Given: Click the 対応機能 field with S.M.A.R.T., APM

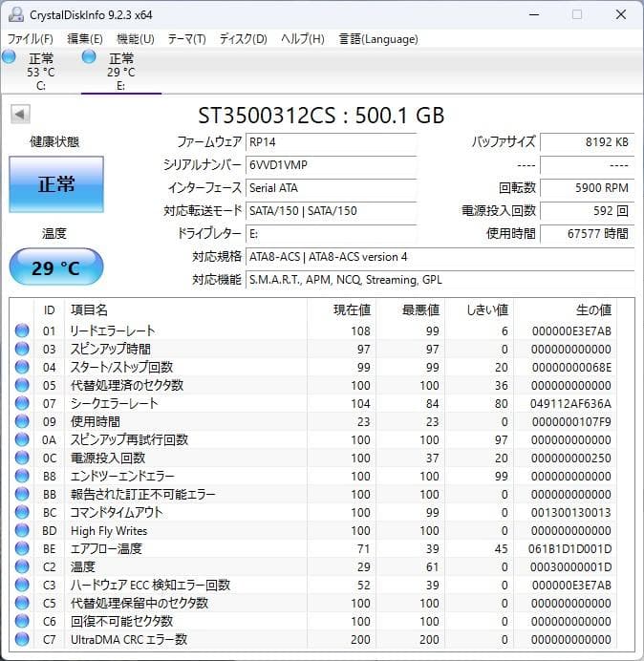Looking at the screenshot, I should click(x=440, y=280).
